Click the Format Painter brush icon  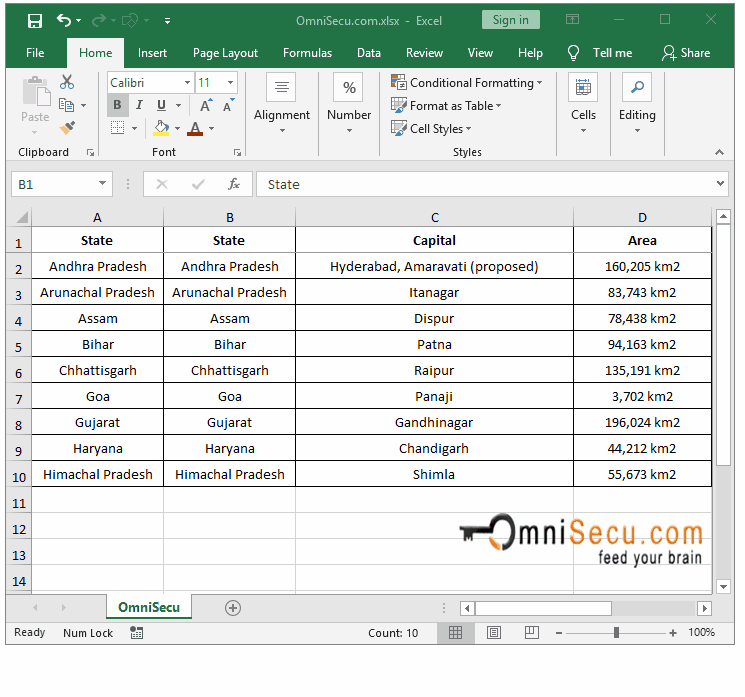67,128
